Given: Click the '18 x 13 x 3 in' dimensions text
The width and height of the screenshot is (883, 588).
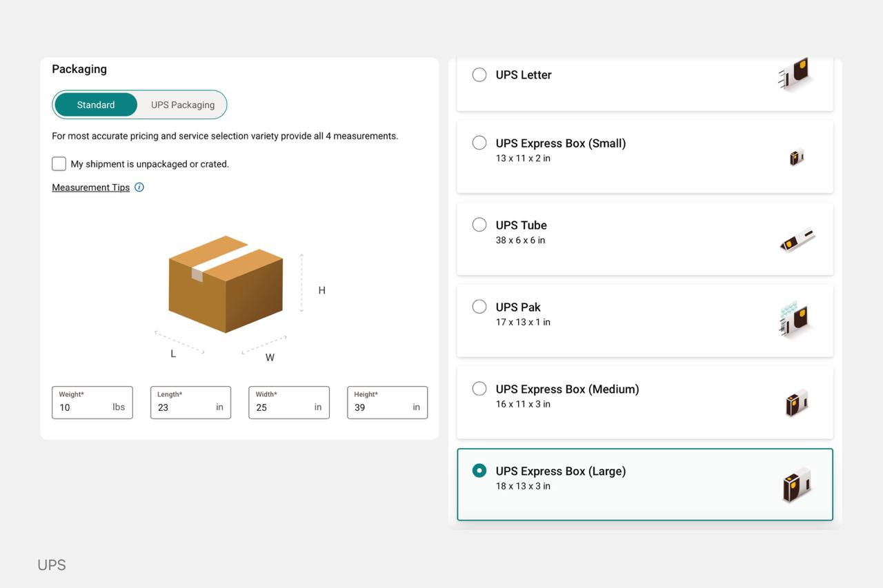Looking at the screenshot, I should point(523,487).
